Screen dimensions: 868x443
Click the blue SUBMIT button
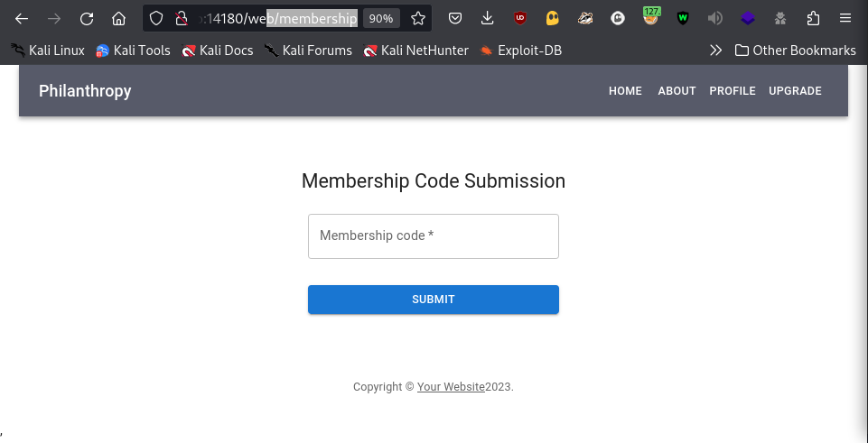434,300
